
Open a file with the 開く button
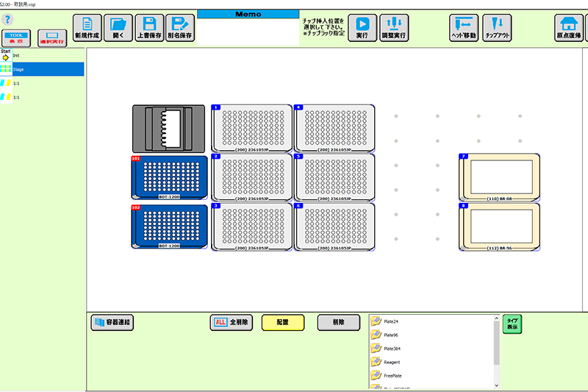pos(118,28)
